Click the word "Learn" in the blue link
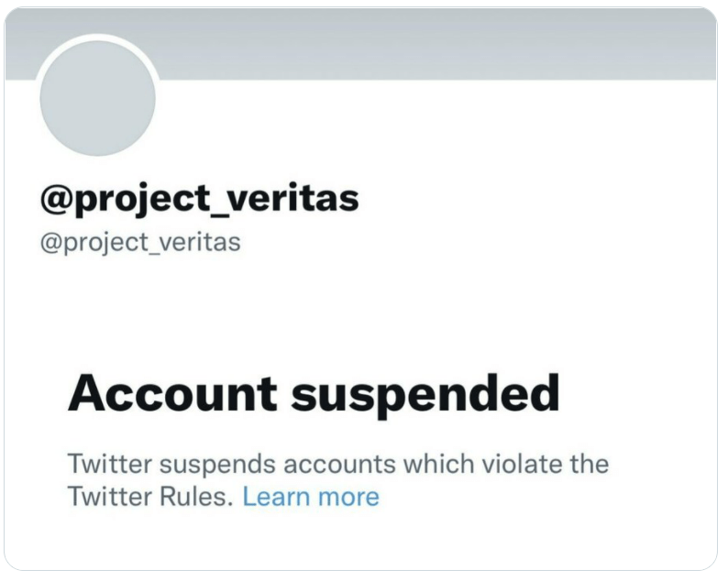 (276, 497)
